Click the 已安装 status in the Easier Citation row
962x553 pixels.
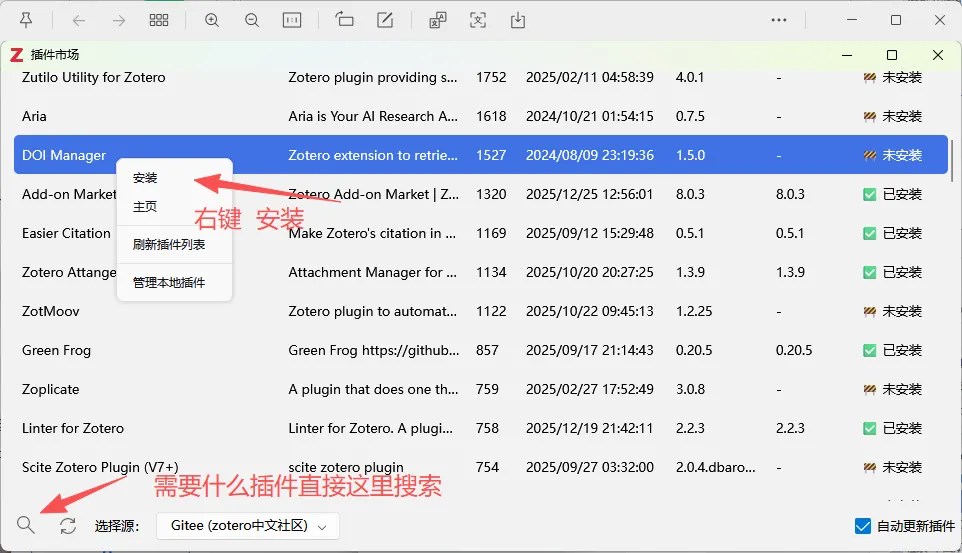tap(902, 233)
